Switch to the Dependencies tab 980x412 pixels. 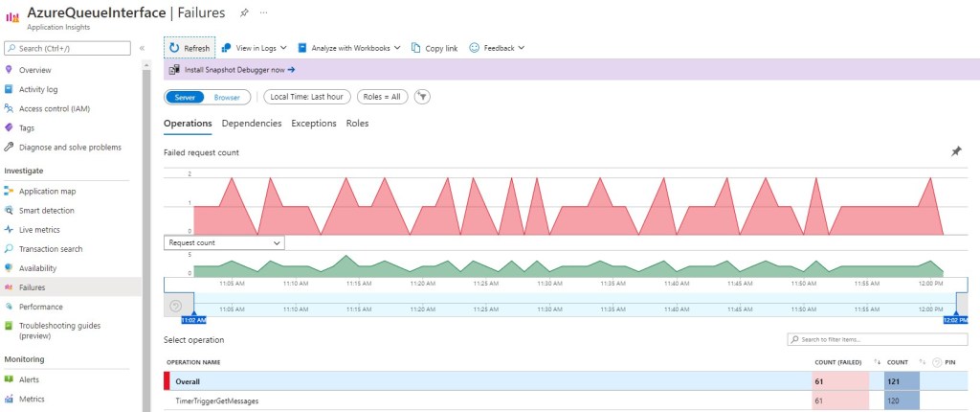click(252, 124)
